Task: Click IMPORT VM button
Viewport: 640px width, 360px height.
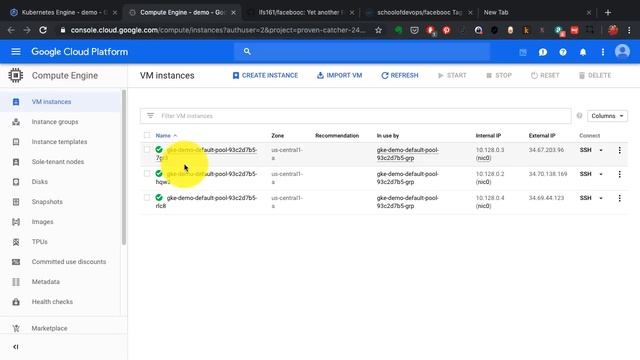Action: pos(339,76)
